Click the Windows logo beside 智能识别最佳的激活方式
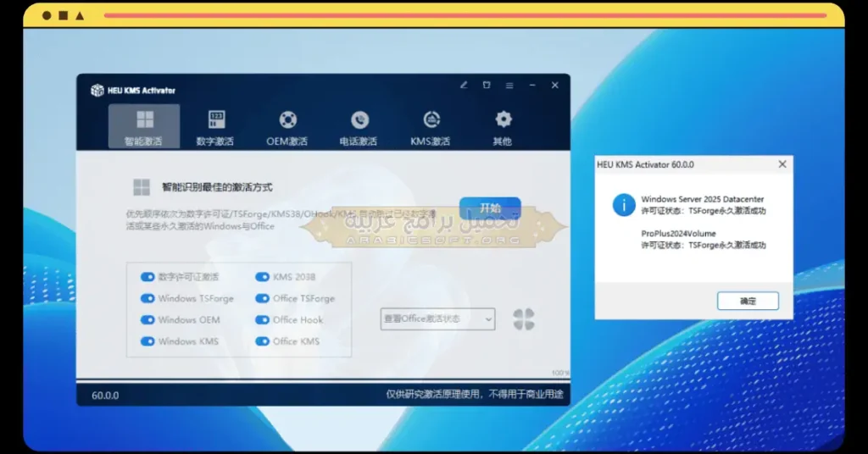This screenshot has height=454, width=868. pyautogui.click(x=142, y=187)
